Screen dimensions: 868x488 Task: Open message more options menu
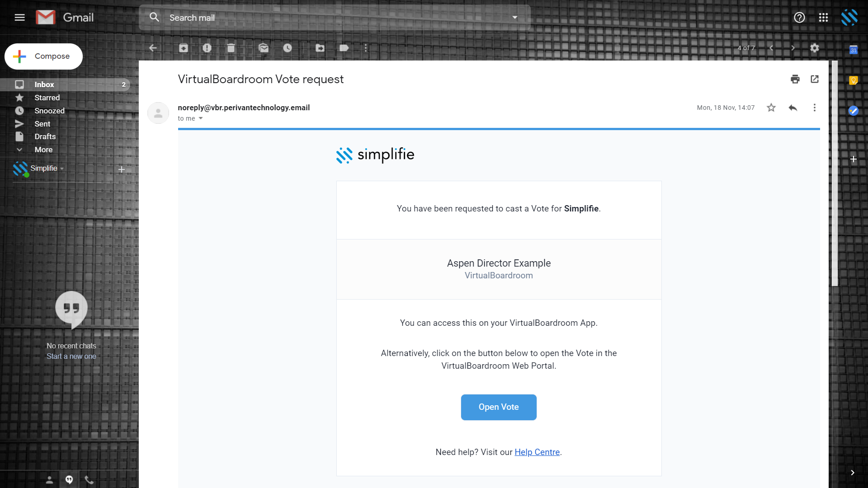(815, 108)
